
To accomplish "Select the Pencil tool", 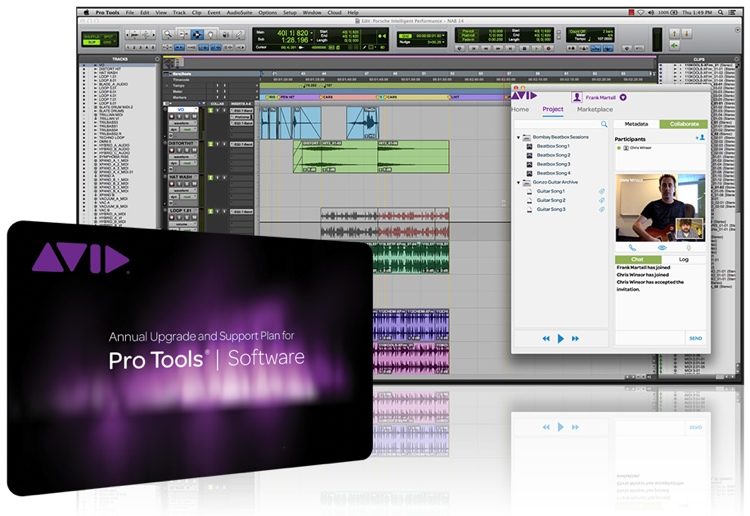I will [x=238, y=34].
